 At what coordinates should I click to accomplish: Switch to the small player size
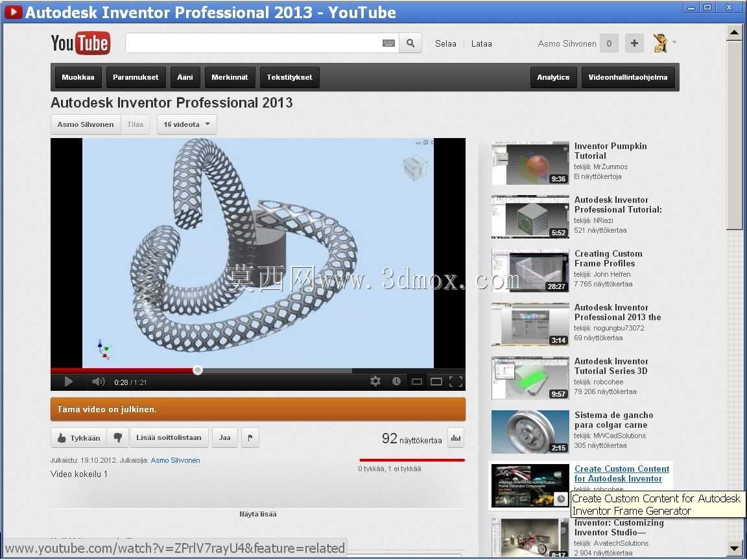point(417,381)
